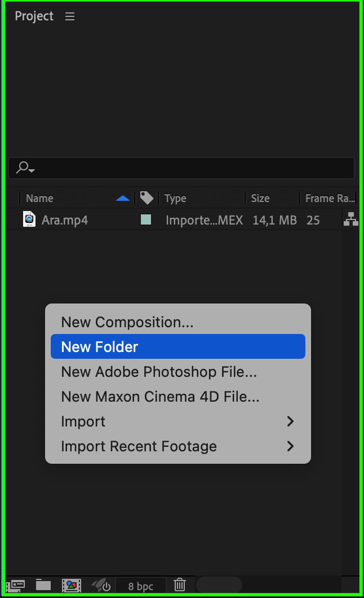Click the 8 bpc color depth button
Screen dimensions: 364x598
tap(141, 586)
